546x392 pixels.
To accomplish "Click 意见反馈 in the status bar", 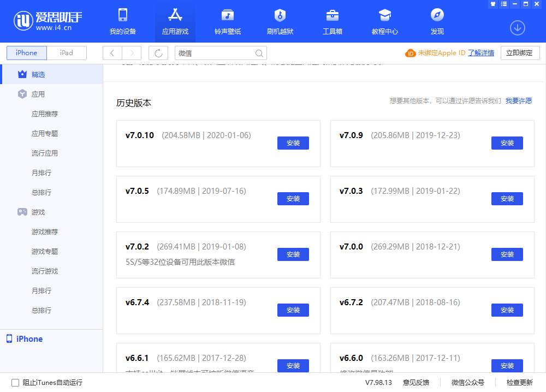I will [x=416, y=383].
